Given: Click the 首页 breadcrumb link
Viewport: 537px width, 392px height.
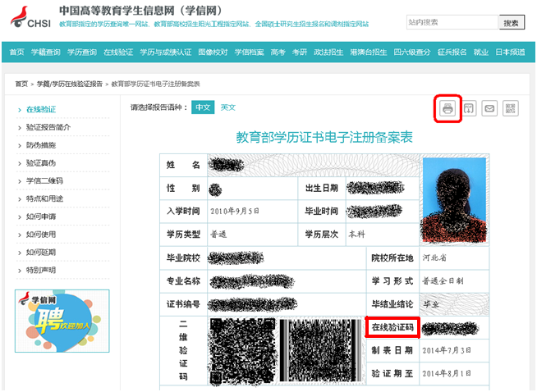Looking at the screenshot, I should 21,84.
